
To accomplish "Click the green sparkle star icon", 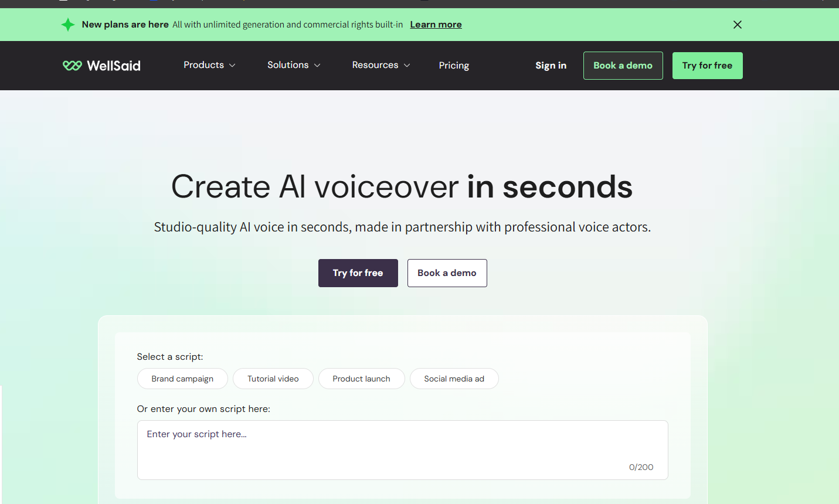I will (68, 25).
